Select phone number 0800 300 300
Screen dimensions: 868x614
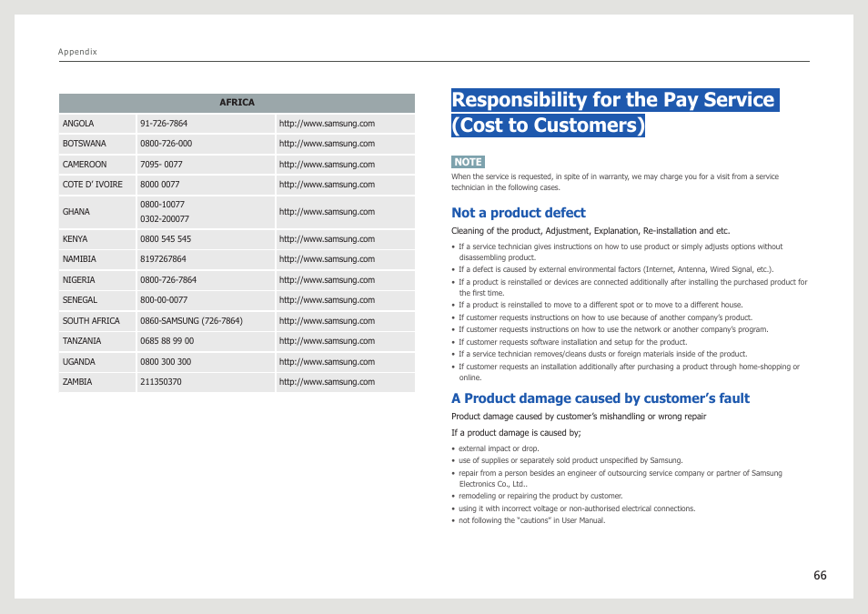click(166, 362)
